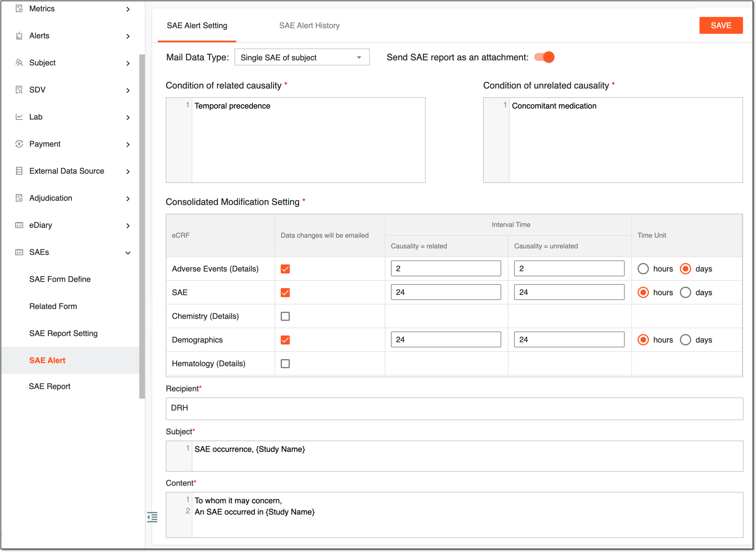756x552 pixels.
Task: Edit SAE row unrelated interval field
Action: pos(569,292)
